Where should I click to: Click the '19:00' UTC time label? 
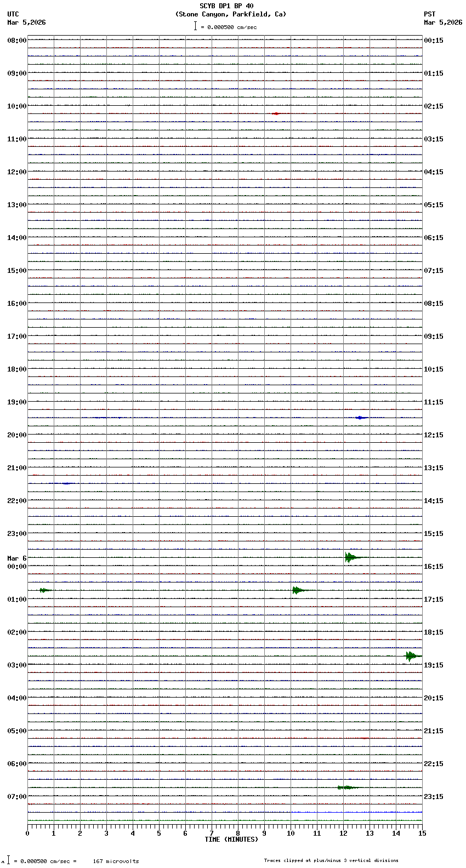coord(17,402)
